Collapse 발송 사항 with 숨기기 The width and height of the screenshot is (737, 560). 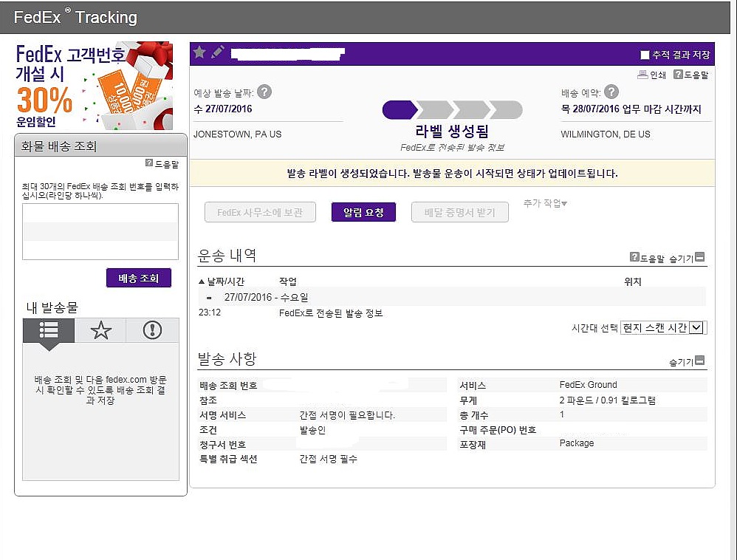pos(687,361)
